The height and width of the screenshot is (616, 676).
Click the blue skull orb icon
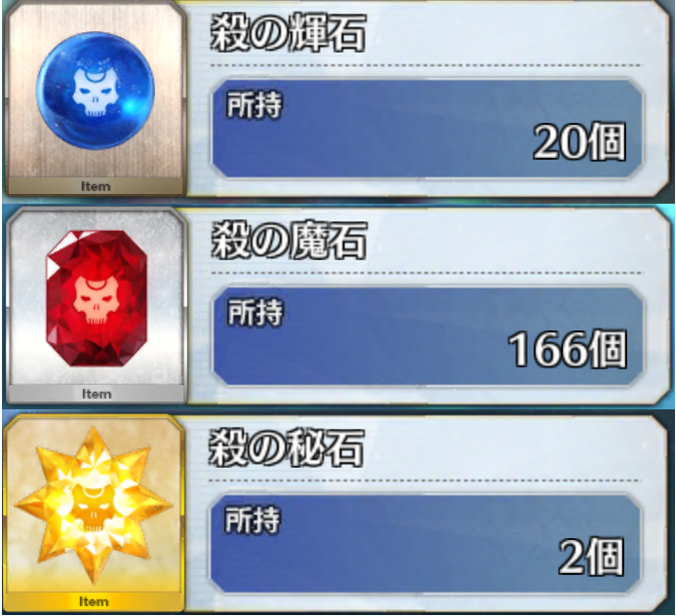click(96, 90)
